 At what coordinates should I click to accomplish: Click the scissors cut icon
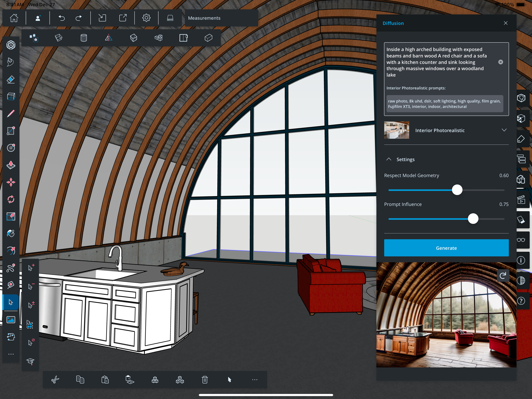click(x=55, y=380)
